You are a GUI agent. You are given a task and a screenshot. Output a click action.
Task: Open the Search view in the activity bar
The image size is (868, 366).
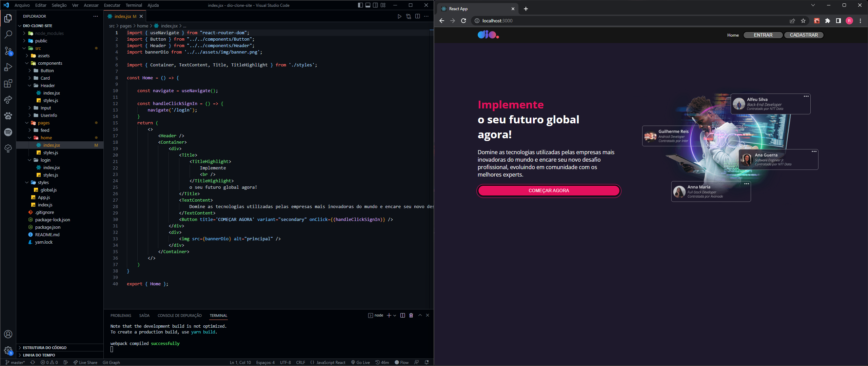pyautogui.click(x=8, y=34)
